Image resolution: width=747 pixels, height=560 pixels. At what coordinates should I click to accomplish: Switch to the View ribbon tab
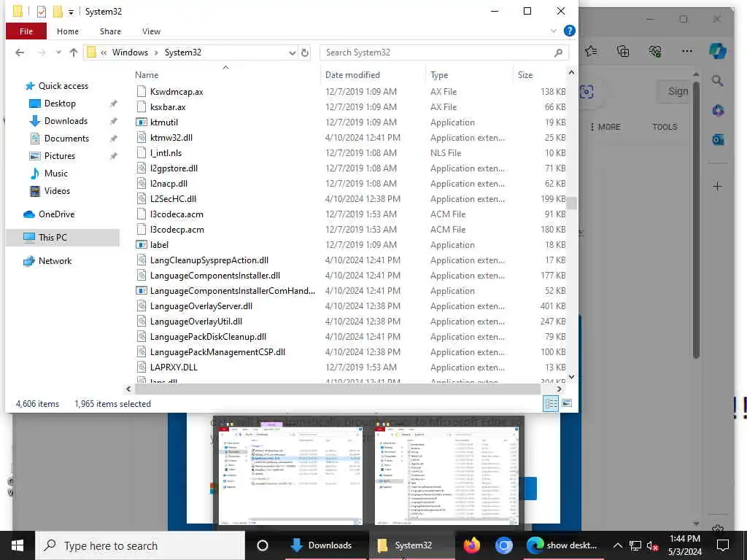tap(151, 31)
